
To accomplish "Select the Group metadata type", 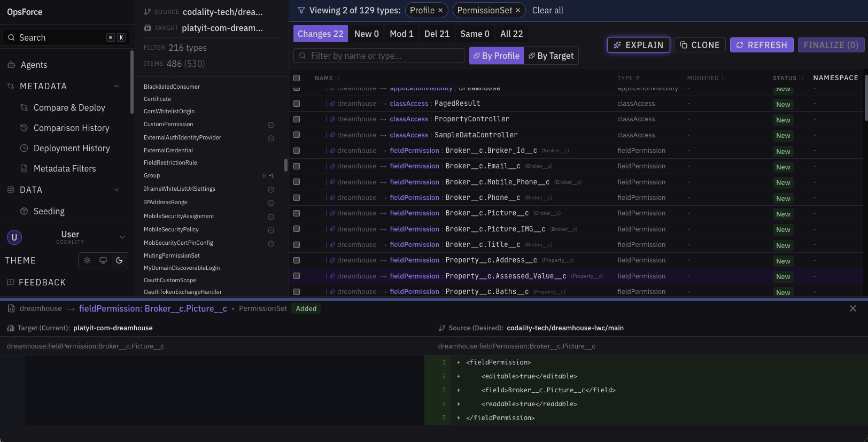I will tap(152, 175).
